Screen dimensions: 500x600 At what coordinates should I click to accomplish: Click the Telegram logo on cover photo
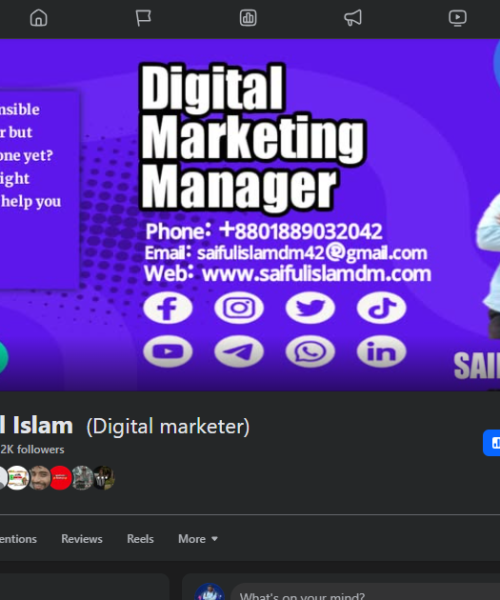point(239,351)
